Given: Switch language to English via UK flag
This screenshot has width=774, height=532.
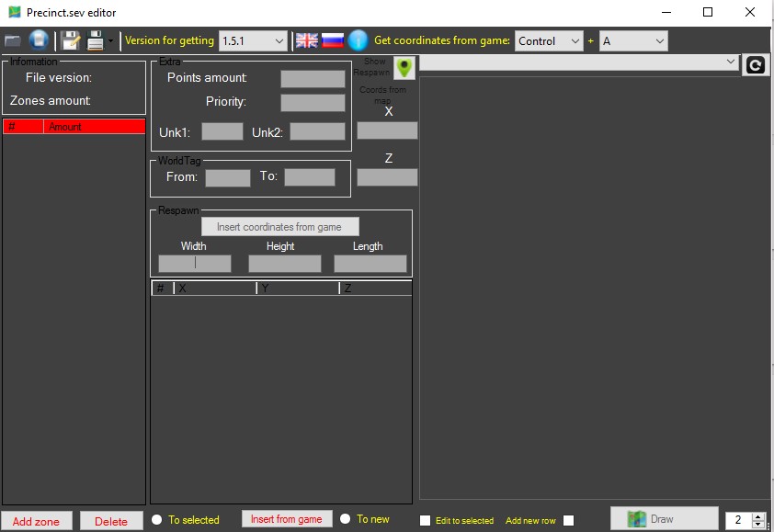Looking at the screenshot, I should pos(307,40).
